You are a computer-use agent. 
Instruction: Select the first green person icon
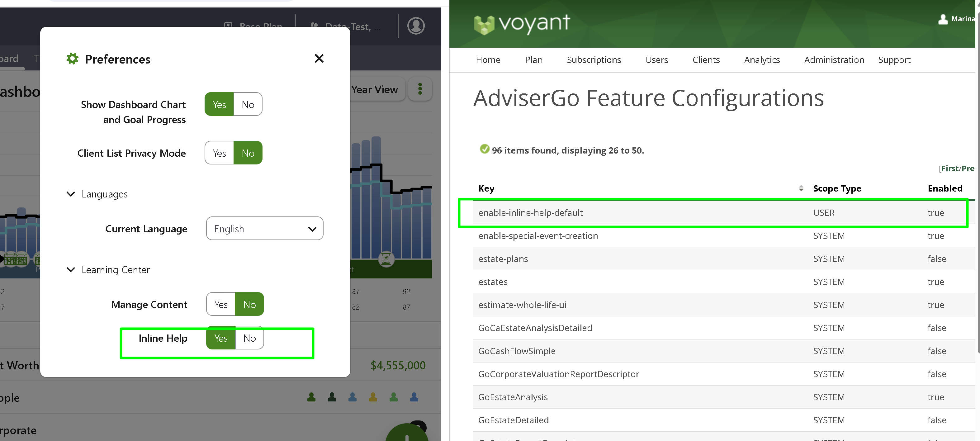(311, 397)
